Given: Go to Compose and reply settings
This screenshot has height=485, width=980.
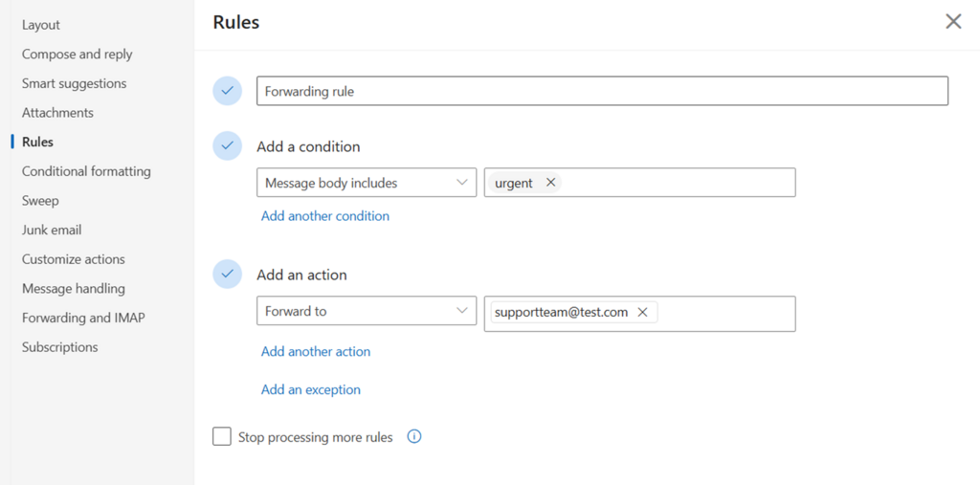Looking at the screenshot, I should pyautogui.click(x=78, y=55).
